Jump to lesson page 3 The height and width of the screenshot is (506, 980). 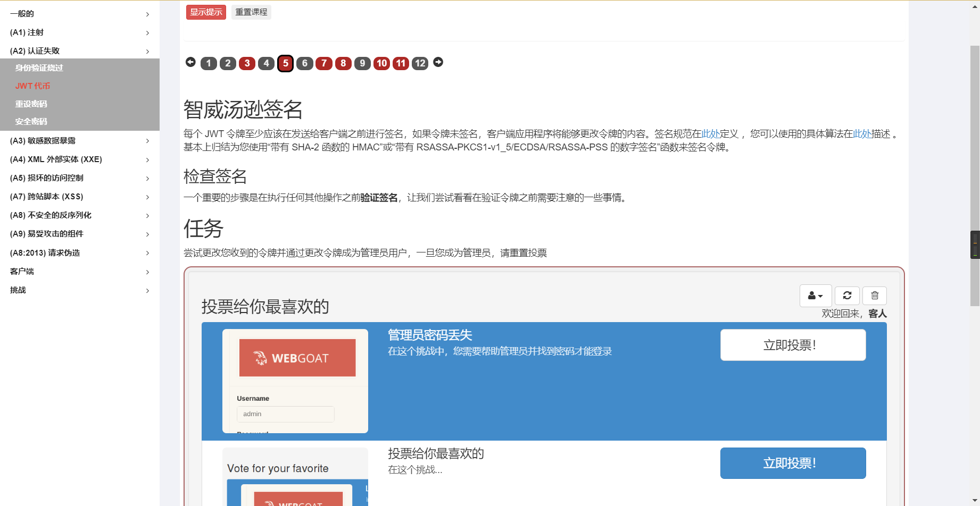pyautogui.click(x=247, y=63)
